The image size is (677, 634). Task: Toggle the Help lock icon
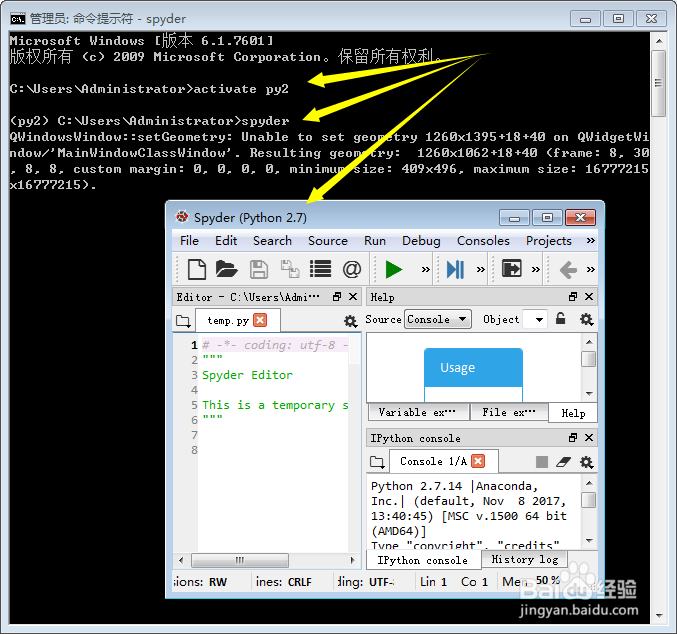(x=560, y=319)
